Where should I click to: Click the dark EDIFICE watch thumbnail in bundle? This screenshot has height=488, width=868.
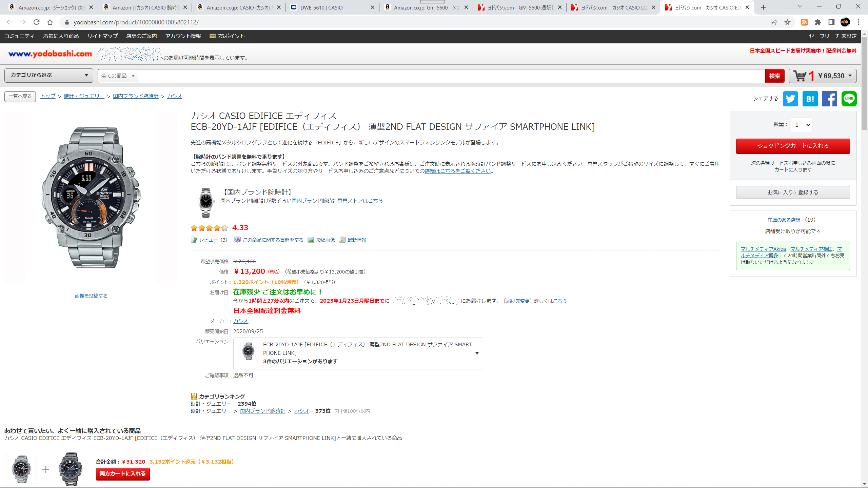point(70,469)
